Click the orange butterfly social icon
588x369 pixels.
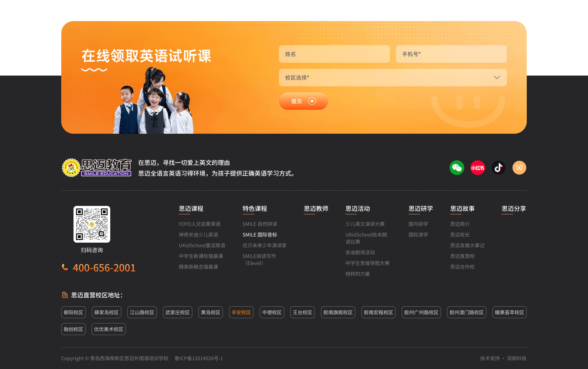pos(519,168)
